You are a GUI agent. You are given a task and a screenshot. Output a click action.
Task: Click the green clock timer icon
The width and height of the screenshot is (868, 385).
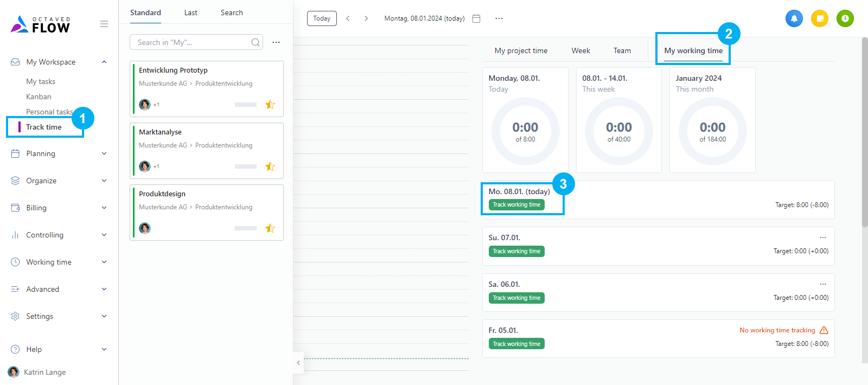(x=845, y=18)
